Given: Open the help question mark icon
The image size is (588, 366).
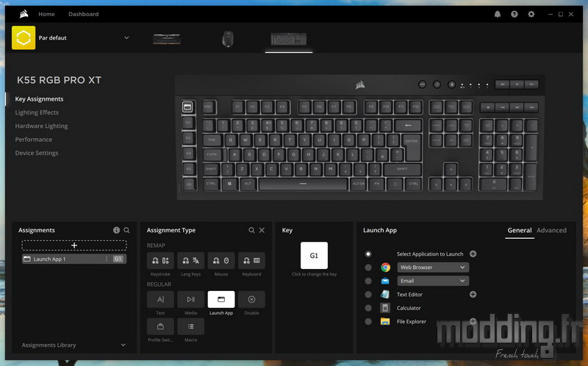Looking at the screenshot, I should tap(514, 14).
